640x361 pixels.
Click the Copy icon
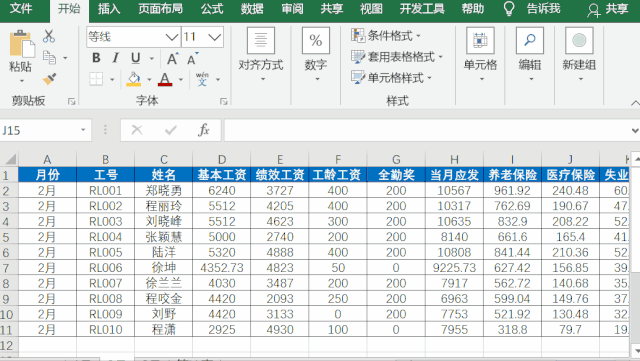click(x=49, y=58)
